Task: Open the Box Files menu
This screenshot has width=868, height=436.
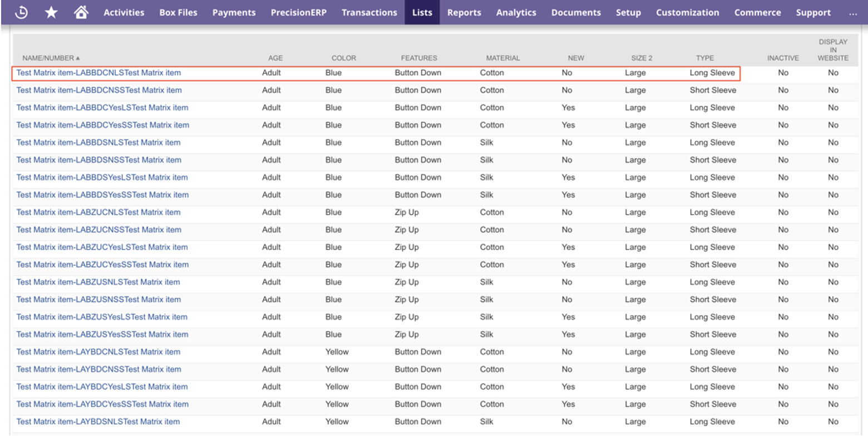Action: tap(178, 12)
